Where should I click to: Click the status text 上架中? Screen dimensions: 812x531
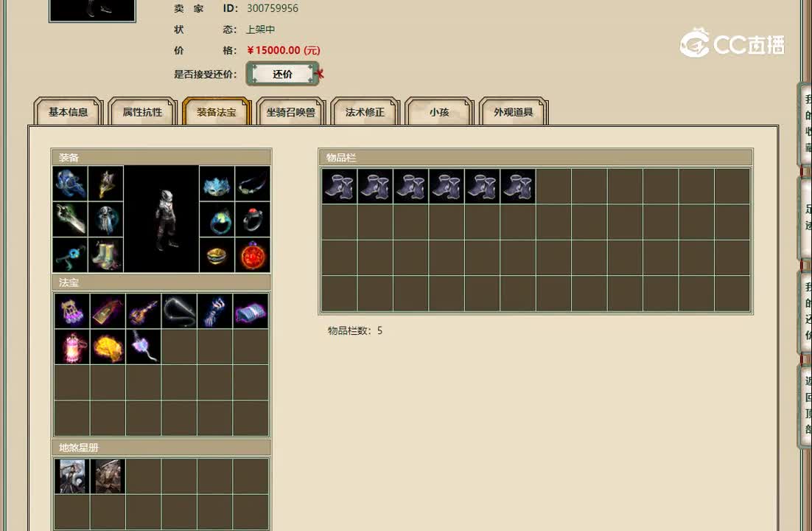(261, 29)
